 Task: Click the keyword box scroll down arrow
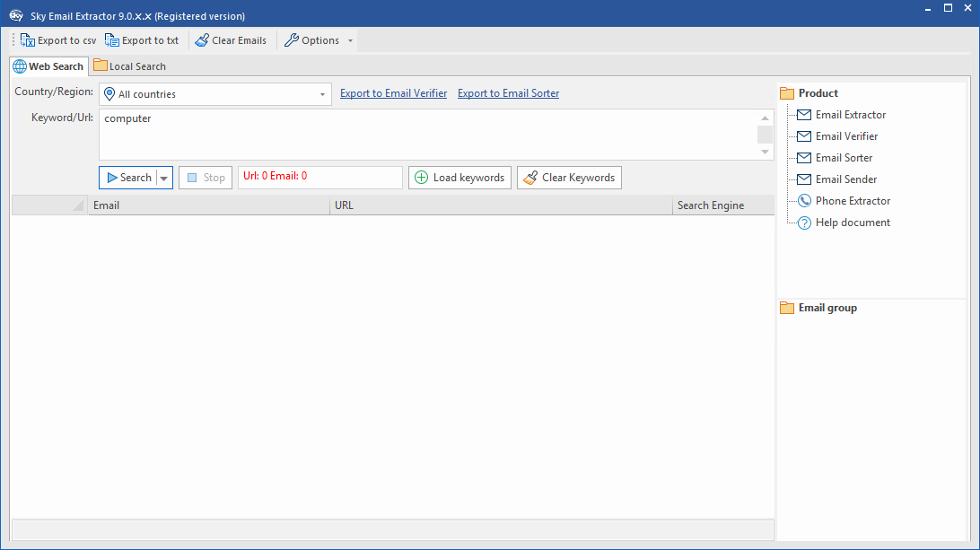[x=765, y=152]
